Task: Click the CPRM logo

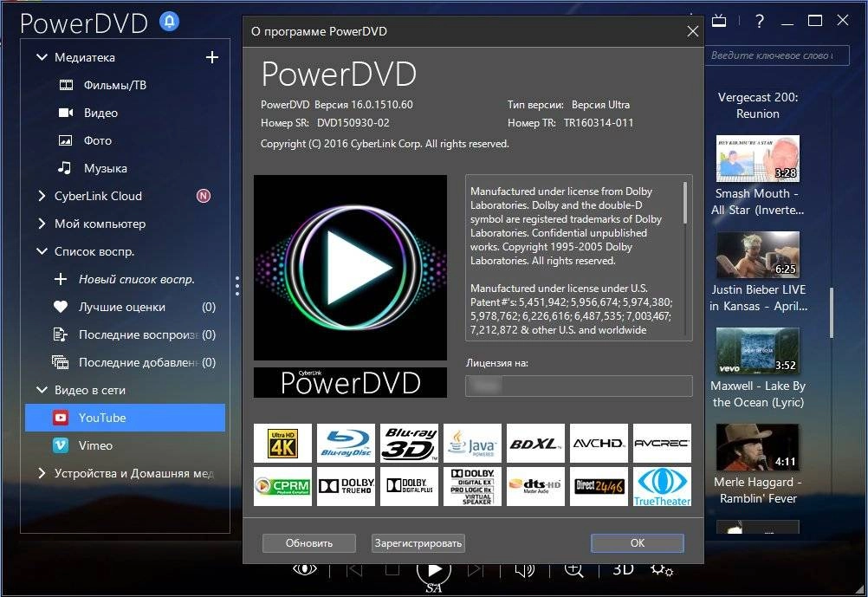Action: click(283, 486)
